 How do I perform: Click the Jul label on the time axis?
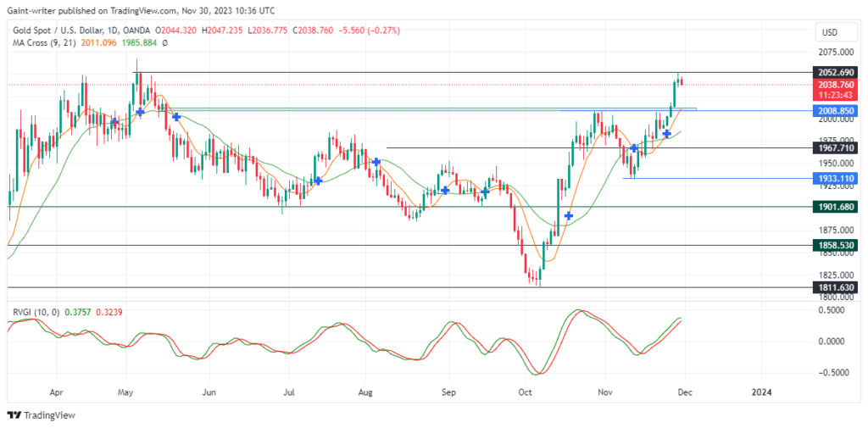(288, 392)
